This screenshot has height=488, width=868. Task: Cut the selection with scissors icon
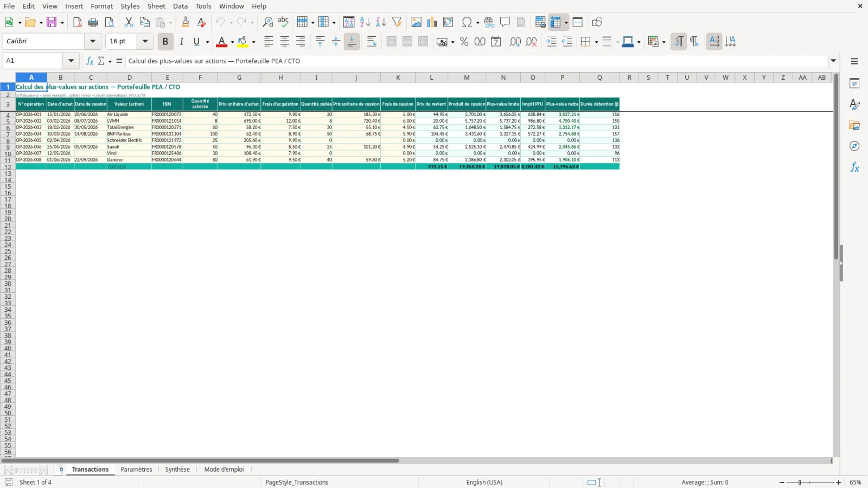pos(129,22)
